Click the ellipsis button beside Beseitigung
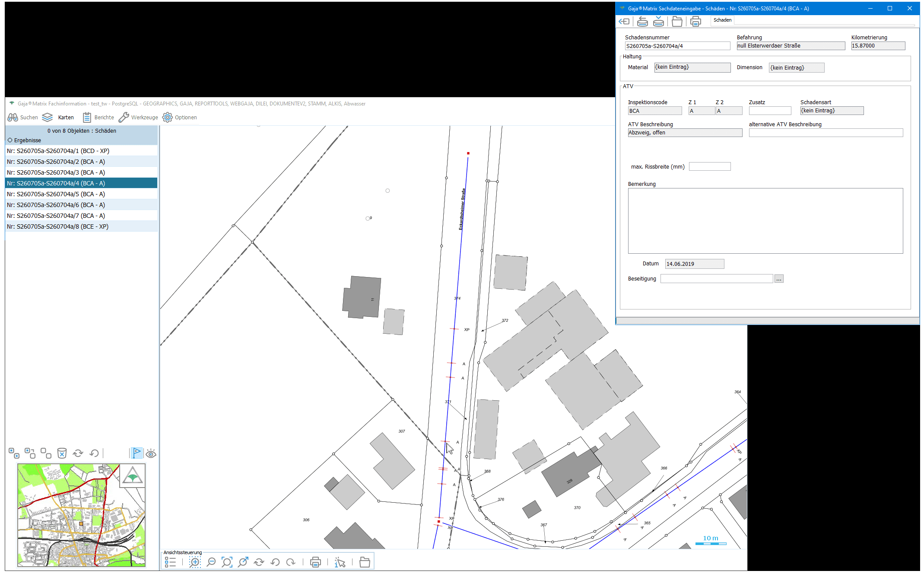 point(779,279)
